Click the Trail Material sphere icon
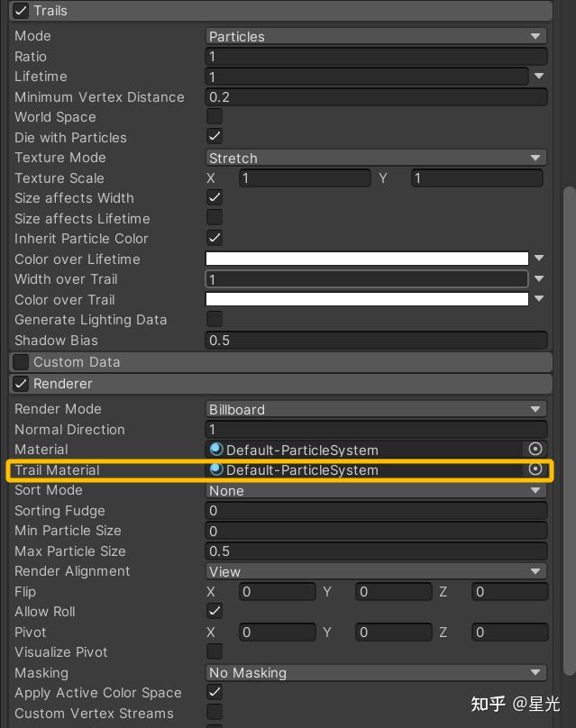The image size is (576, 728). pyautogui.click(x=216, y=469)
